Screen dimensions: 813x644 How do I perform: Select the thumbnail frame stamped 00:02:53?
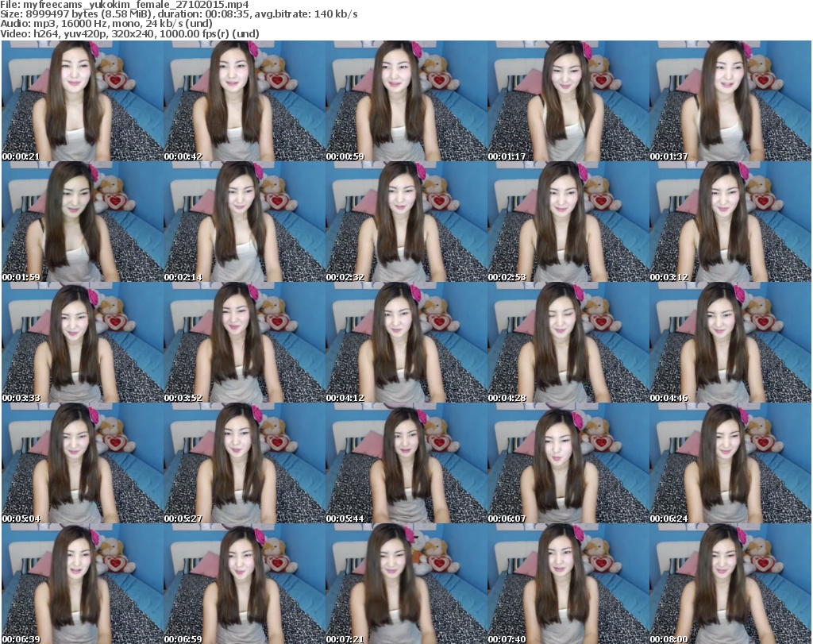coord(568,222)
